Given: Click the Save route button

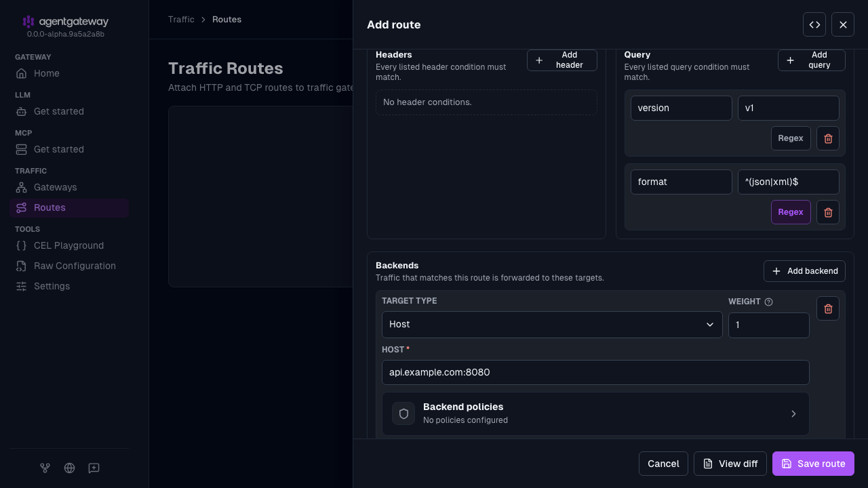Looking at the screenshot, I should click(x=813, y=464).
